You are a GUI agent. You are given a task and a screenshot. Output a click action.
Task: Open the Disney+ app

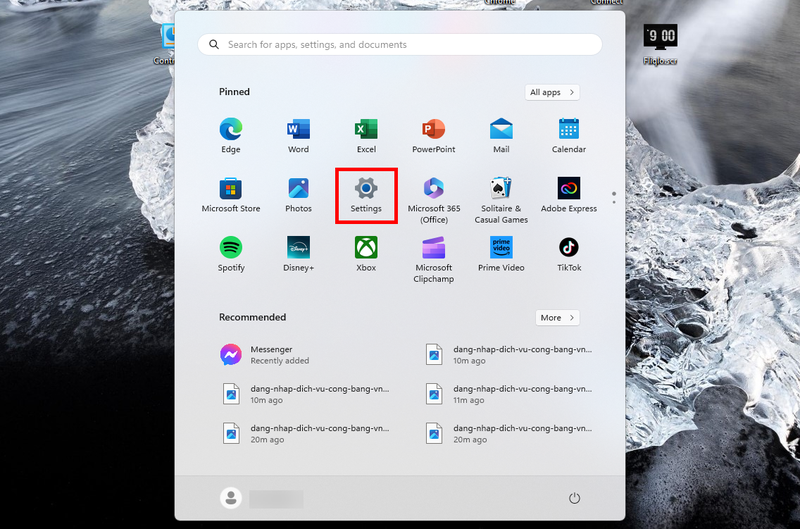[x=298, y=254]
